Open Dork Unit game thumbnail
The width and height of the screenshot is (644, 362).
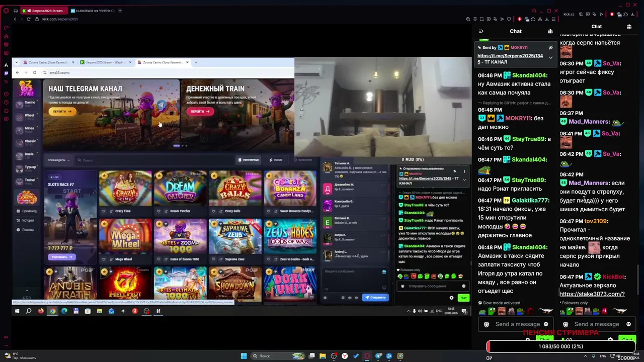pyautogui.click(x=290, y=284)
